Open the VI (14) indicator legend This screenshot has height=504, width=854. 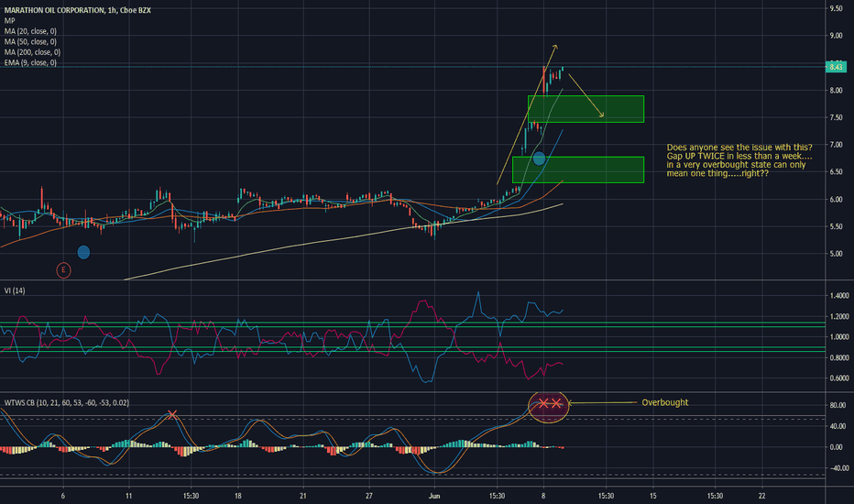point(15,290)
